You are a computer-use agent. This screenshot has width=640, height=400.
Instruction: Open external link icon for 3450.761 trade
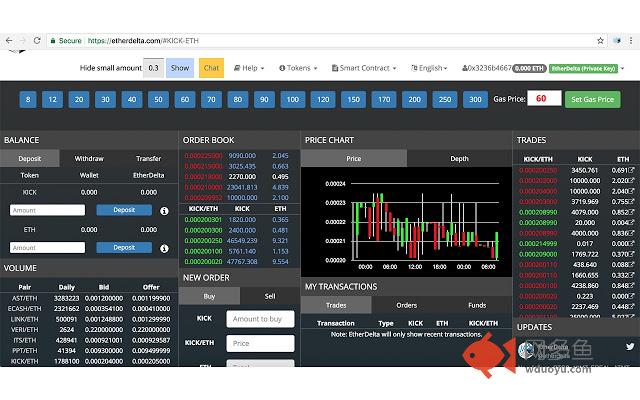coord(631,170)
